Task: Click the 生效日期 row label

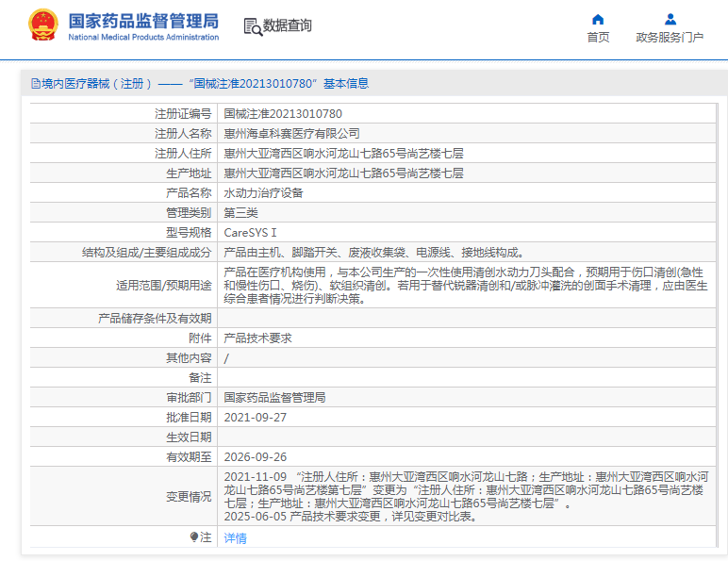Action: pos(189,437)
